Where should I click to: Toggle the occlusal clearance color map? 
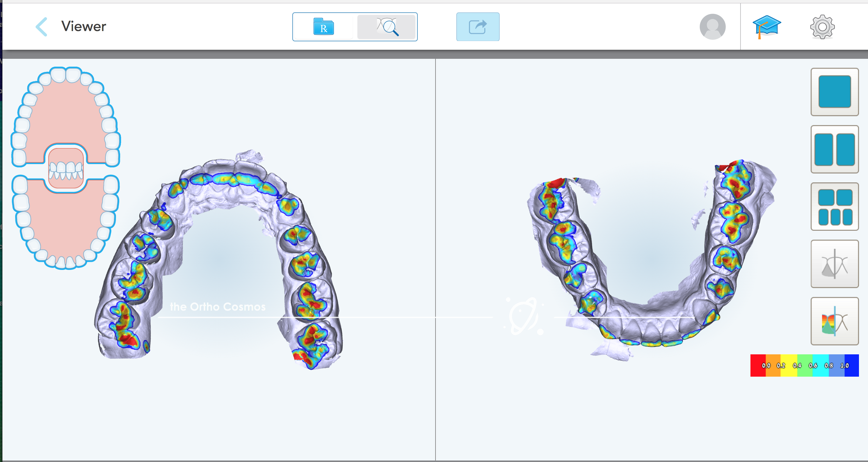coord(834,321)
